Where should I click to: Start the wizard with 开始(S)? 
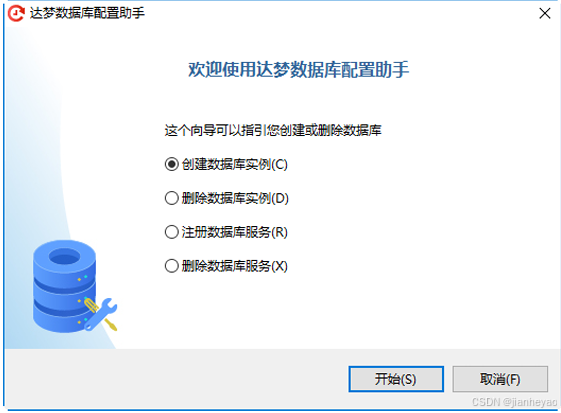[x=396, y=379]
